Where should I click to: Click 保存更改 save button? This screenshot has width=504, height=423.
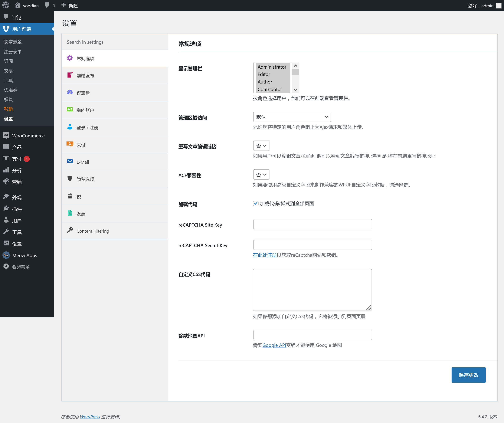(x=468, y=375)
